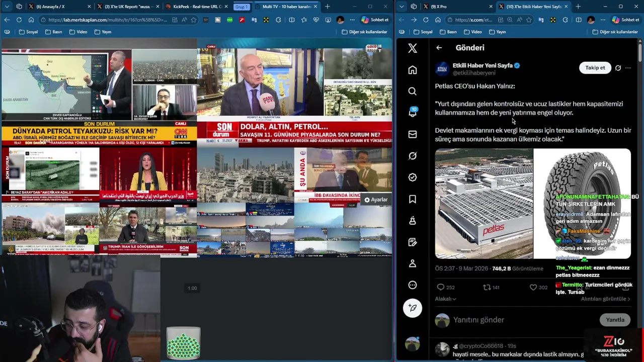Open Basın bookmarks folder in left browser
This screenshot has width=644, height=362.
tap(53, 32)
